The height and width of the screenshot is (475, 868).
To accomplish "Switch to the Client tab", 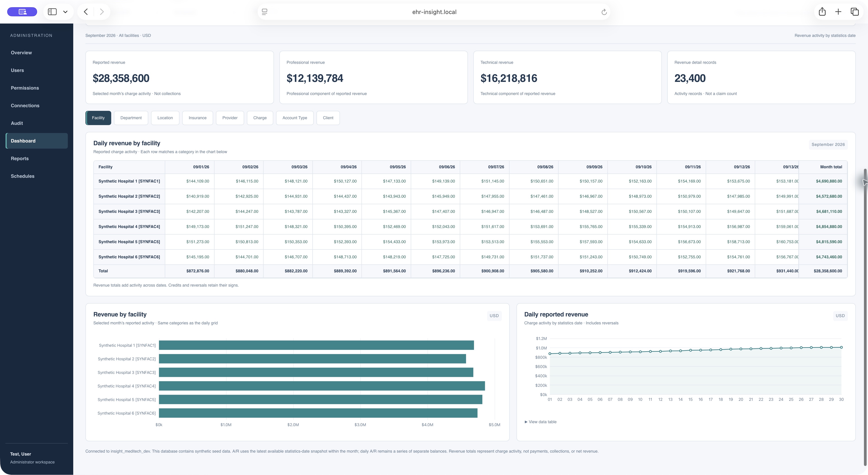I will click(328, 118).
